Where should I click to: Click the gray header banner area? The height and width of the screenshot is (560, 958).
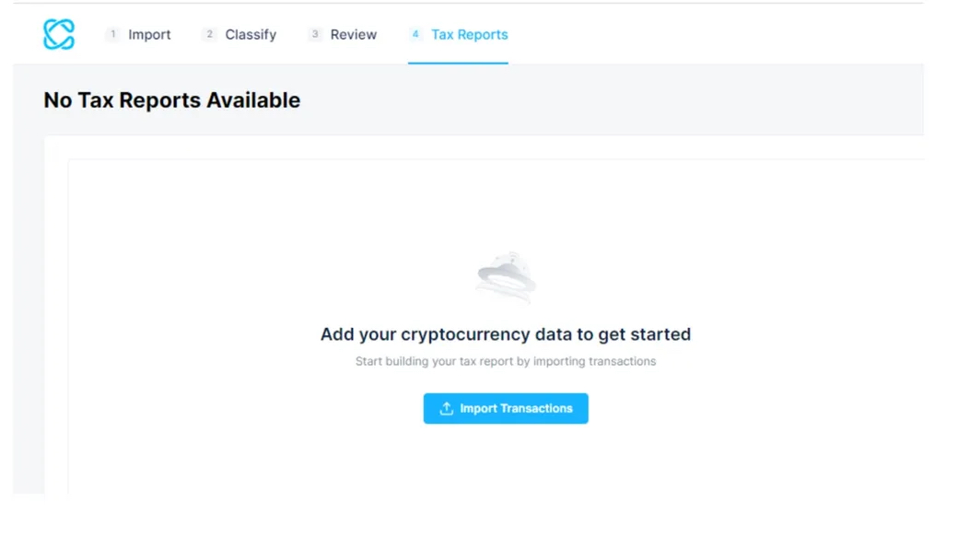coord(645,99)
